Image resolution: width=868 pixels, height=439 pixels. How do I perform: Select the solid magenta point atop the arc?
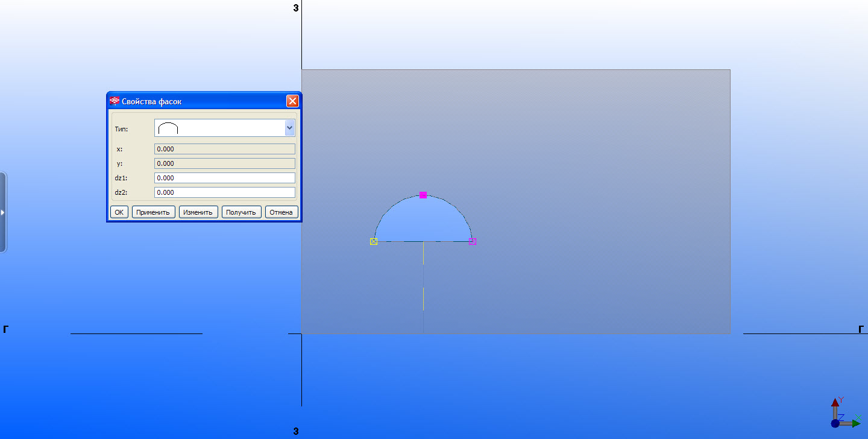[x=423, y=195]
